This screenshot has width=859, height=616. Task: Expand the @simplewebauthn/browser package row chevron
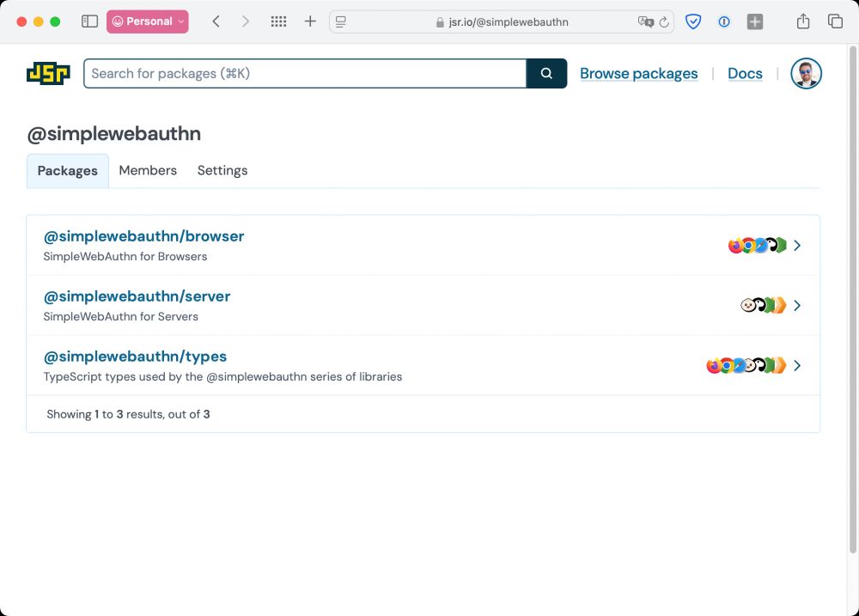[x=797, y=245]
